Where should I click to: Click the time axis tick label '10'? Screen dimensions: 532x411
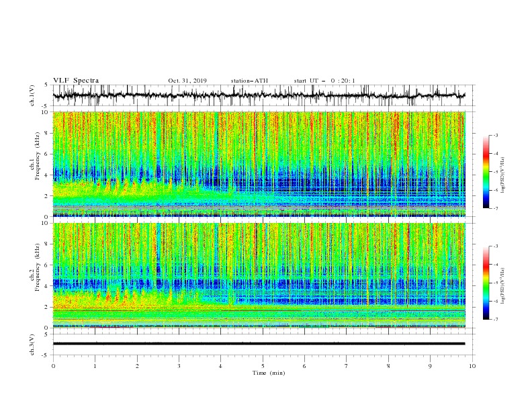[472, 366]
